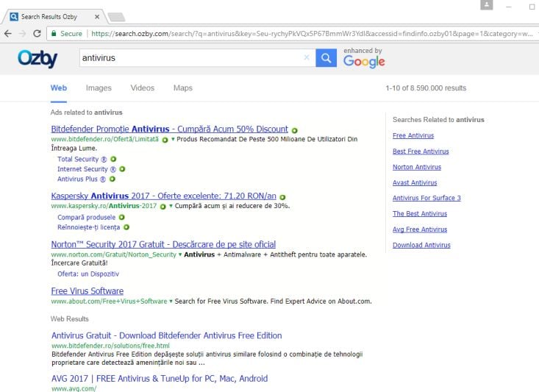539x392 pixels.
Task: Click green icon next to Antivirus Plus
Action: (112, 179)
